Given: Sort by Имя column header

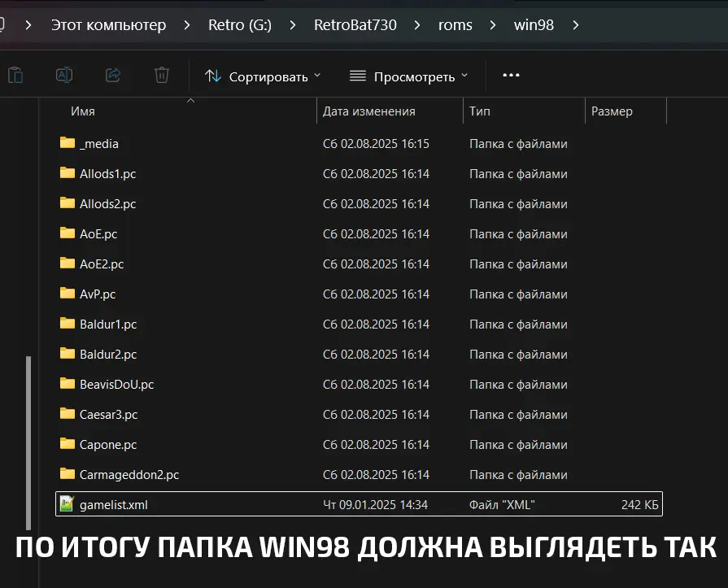Looking at the screenshot, I should coord(83,111).
